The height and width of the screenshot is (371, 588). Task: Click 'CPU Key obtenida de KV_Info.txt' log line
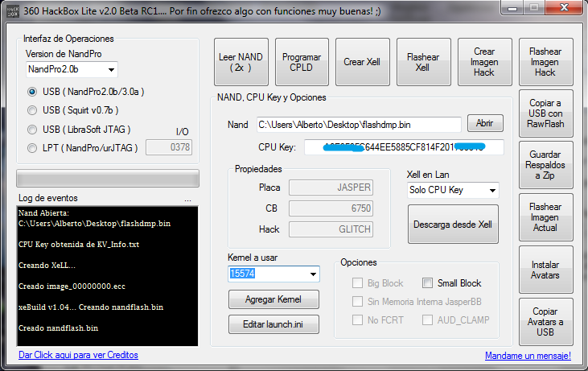pyautogui.click(x=79, y=245)
